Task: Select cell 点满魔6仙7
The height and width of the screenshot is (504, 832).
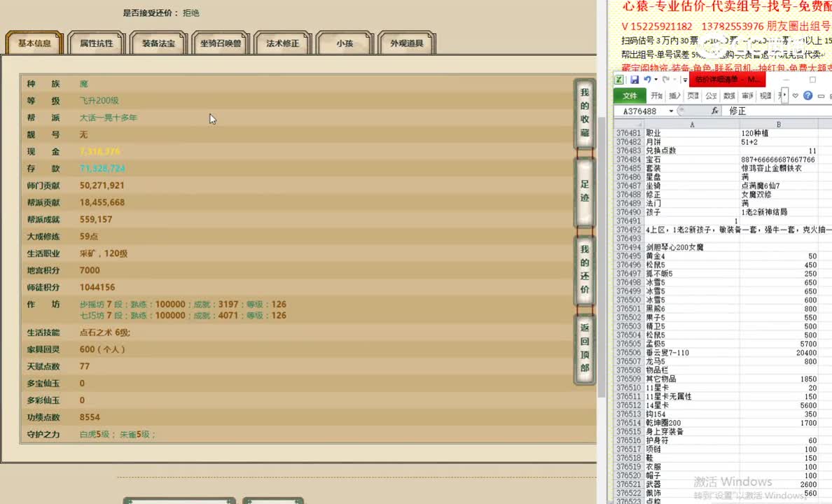Action: (x=778, y=185)
